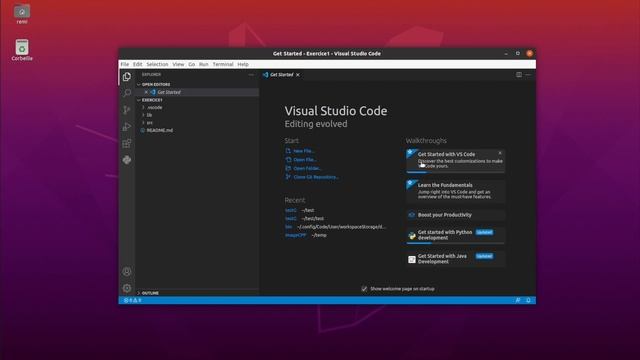Screen dimensions: 640x360
Task: Close the Get Started editor tab
Action: [298, 75]
